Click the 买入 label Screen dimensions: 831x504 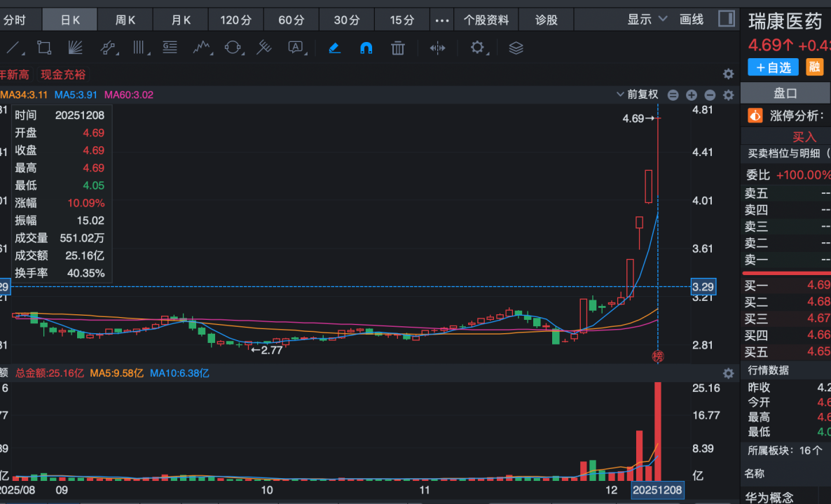[804, 137]
